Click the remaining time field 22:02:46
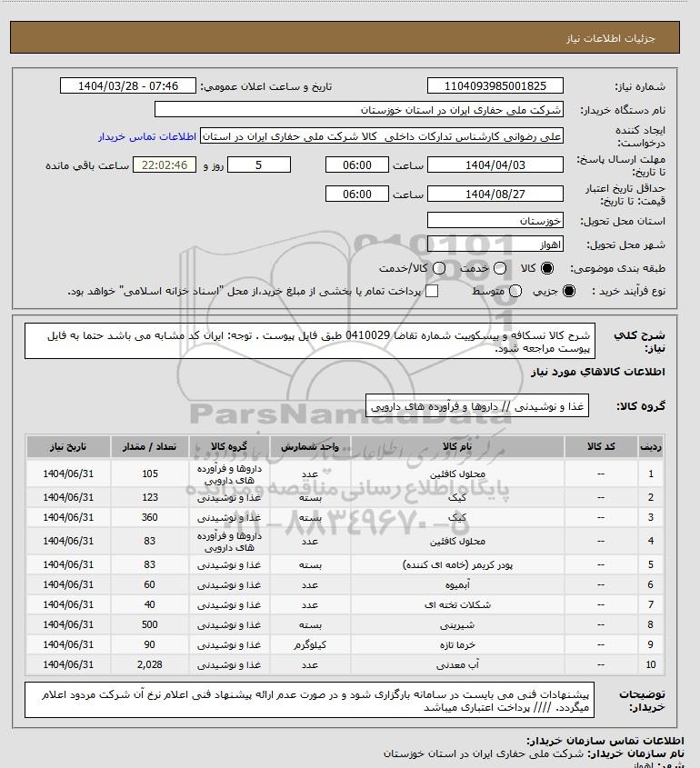700x768 pixels. tap(165, 165)
